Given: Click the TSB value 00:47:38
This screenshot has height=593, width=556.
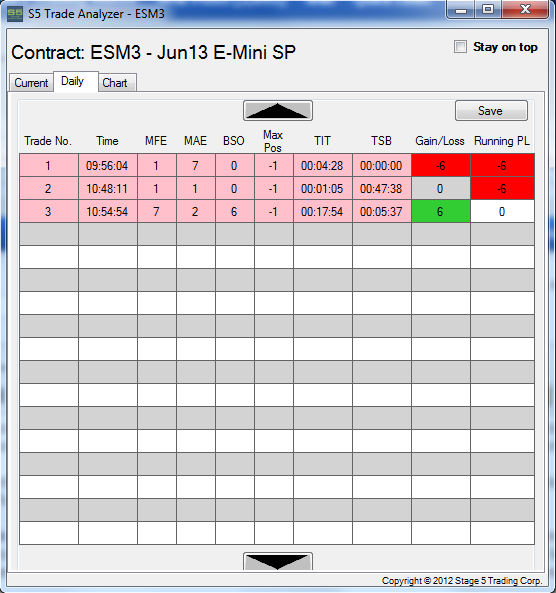Looking at the screenshot, I should pos(382,188).
